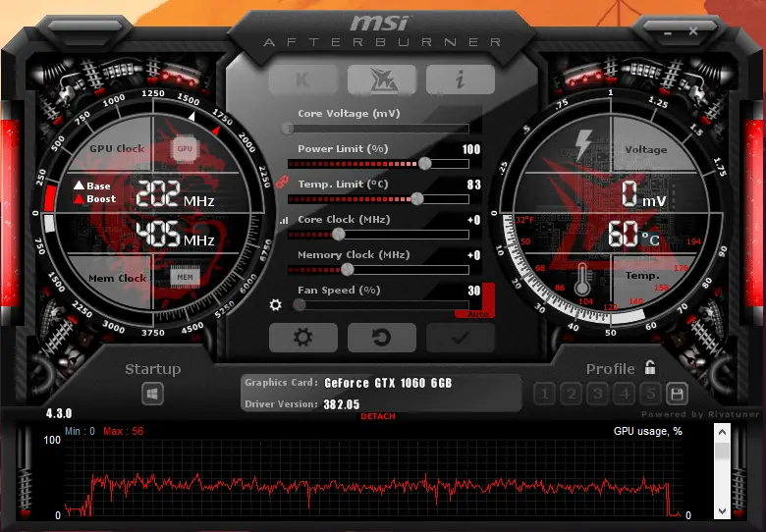Click the Core Clock slider knob
This screenshot has height=532, width=766.
click(339, 235)
